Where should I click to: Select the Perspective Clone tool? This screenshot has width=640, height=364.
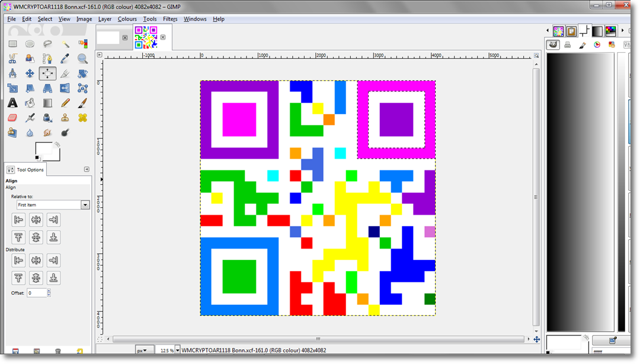coord(12,133)
